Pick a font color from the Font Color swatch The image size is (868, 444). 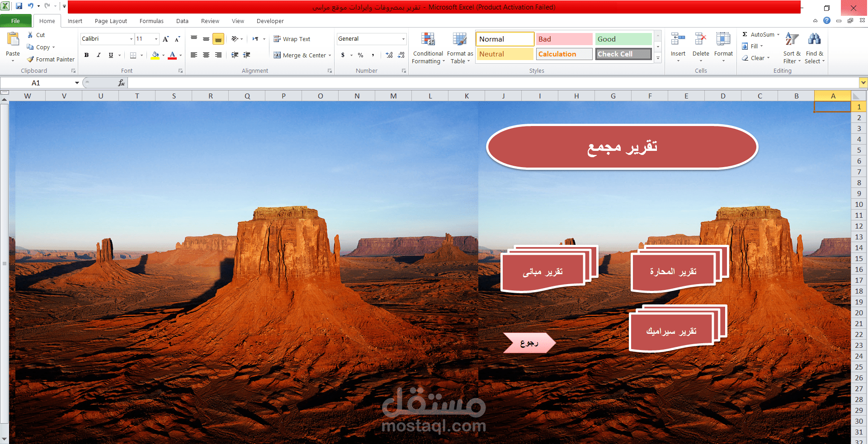pyautogui.click(x=172, y=55)
